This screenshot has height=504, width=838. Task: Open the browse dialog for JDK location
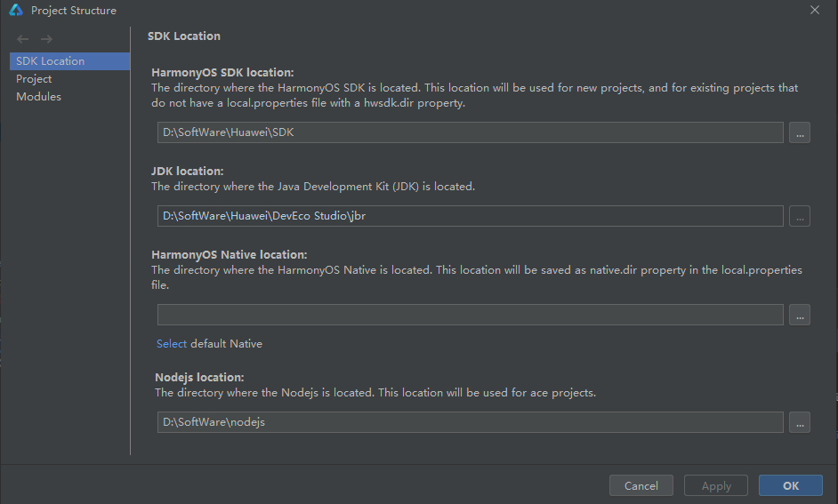pyautogui.click(x=800, y=216)
